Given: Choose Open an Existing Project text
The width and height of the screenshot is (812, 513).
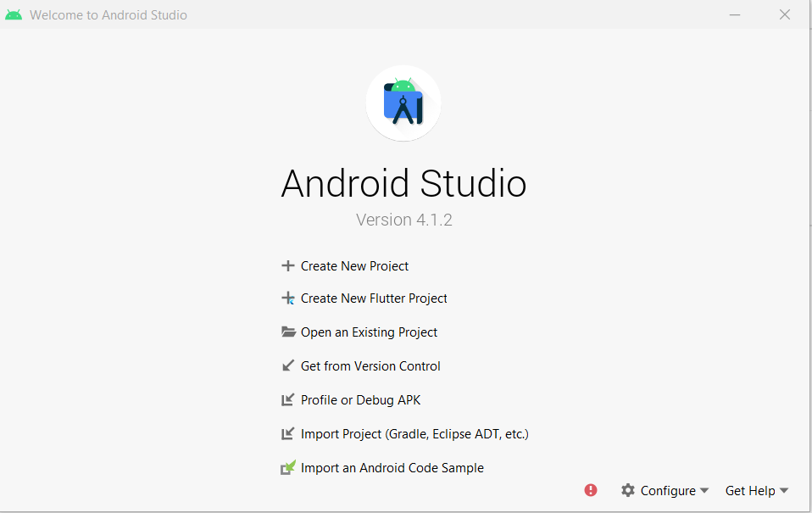Looking at the screenshot, I should click(369, 332).
